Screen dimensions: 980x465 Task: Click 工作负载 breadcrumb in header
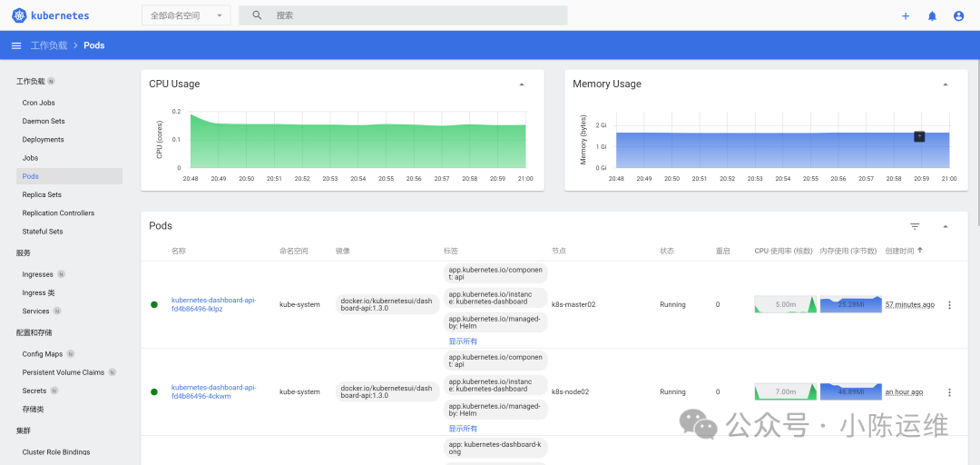tap(49, 45)
